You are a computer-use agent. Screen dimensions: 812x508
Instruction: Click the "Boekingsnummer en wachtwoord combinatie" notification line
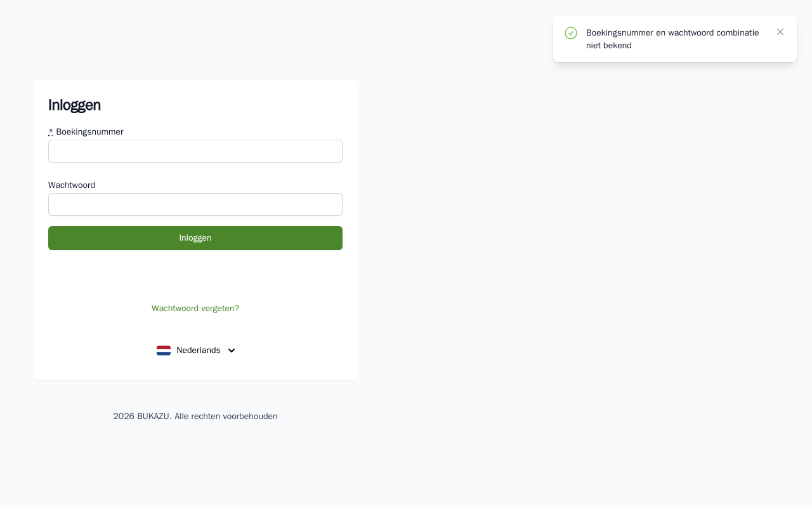pyautogui.click(x=672, y=33)
